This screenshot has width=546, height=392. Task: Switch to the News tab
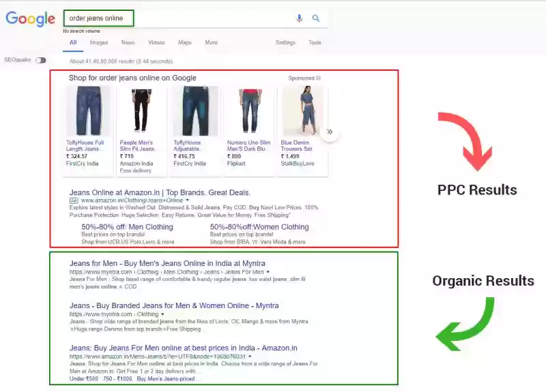coord(128,42)
